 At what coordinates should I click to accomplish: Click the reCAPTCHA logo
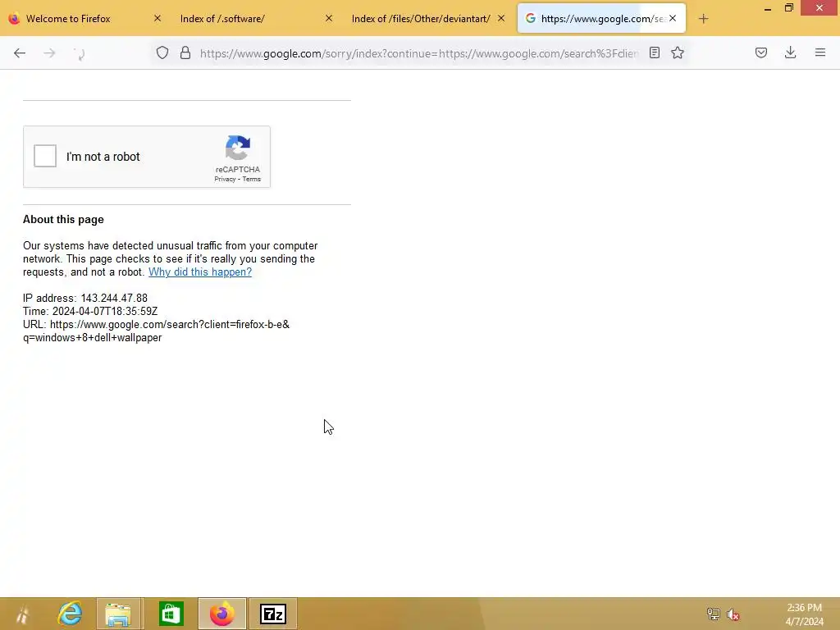[238, 148]
